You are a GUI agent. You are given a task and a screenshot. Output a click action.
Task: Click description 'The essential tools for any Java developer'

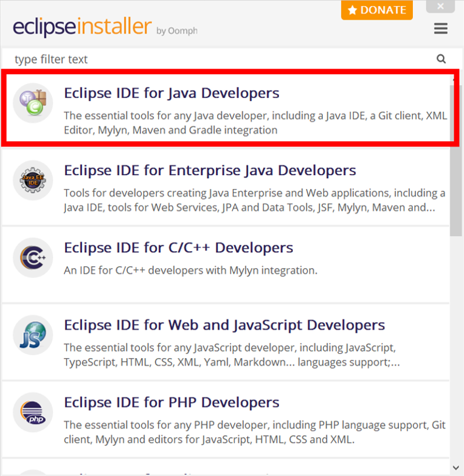click(x=255, y=123)
